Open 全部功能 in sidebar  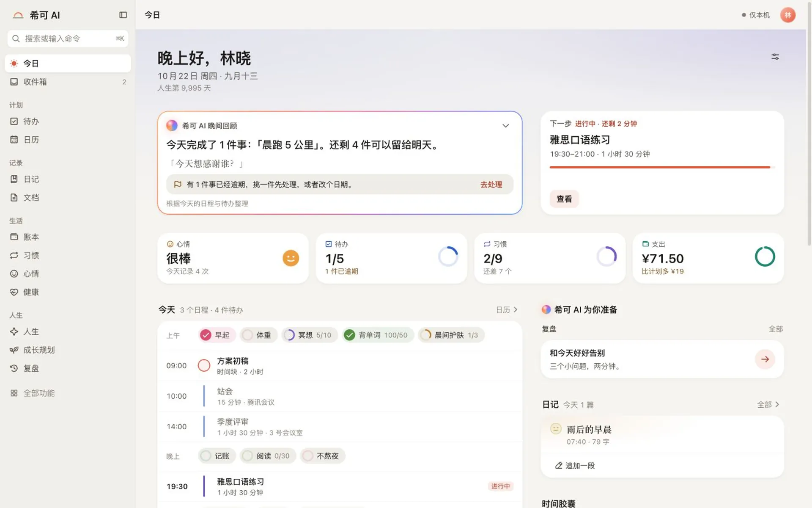tap(68, 393)
